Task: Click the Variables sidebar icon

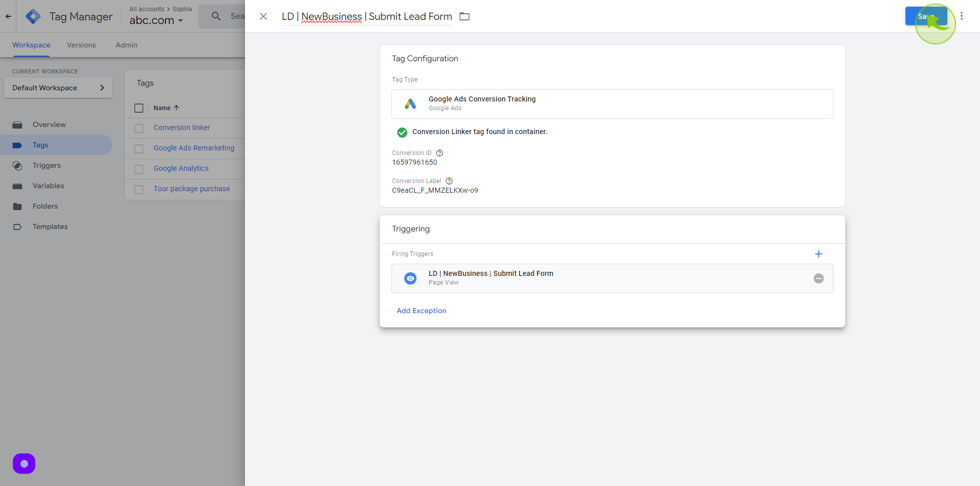Action: click(x=17, y=186)
